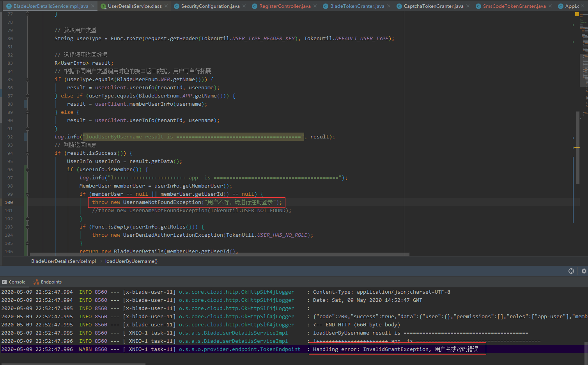This screenshot has height=365, width=588.
Task: Click the class icon on SmsCodeTokenGranter.java tab
Action: tap(478, 6)
